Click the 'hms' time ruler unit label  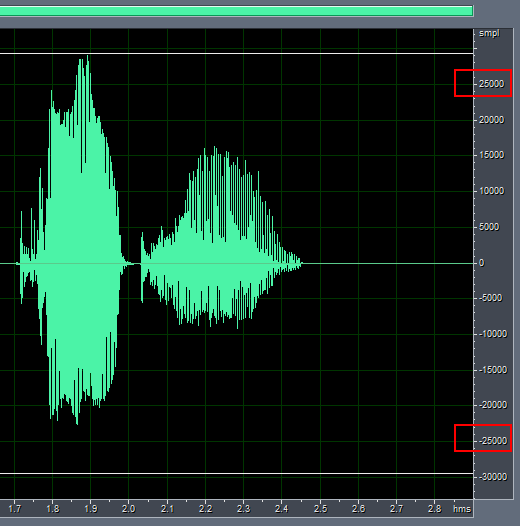point(462,509)
